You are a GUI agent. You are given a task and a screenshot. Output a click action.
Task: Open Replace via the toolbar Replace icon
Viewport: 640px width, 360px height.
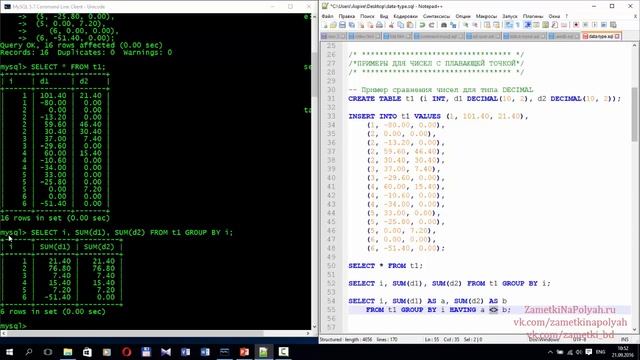pos(453,25)
